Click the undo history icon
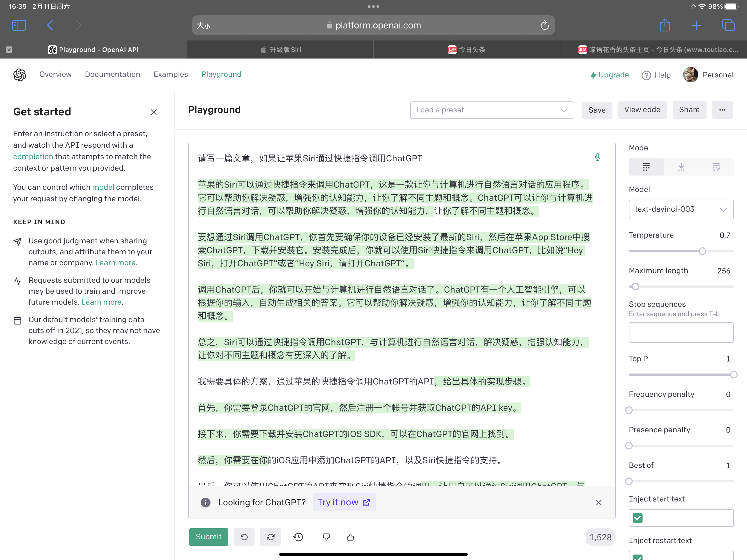Viewport: 747px width, 560px height. click(x=297, y=536)
